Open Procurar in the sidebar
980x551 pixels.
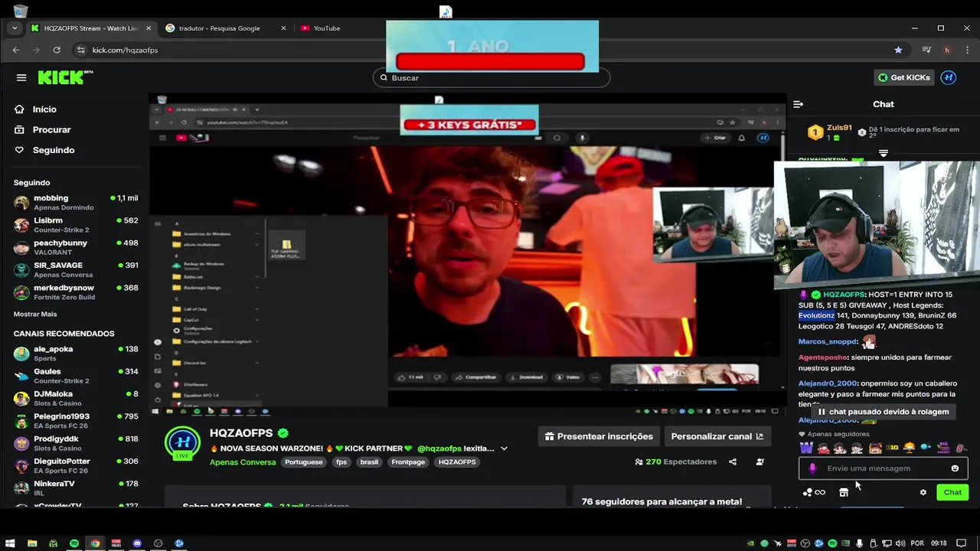pos(43,130)
